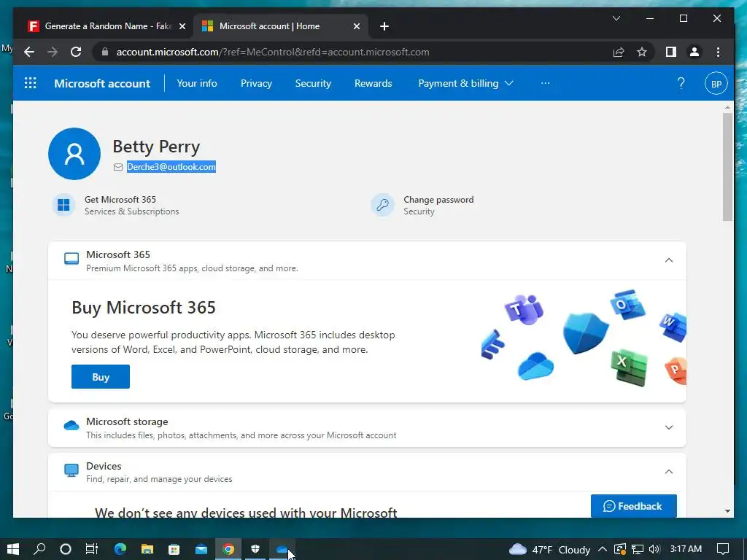The width and height of the screenshot is (747, 560).
Task: Click the address bar URL field
Action: pos(352,52)
